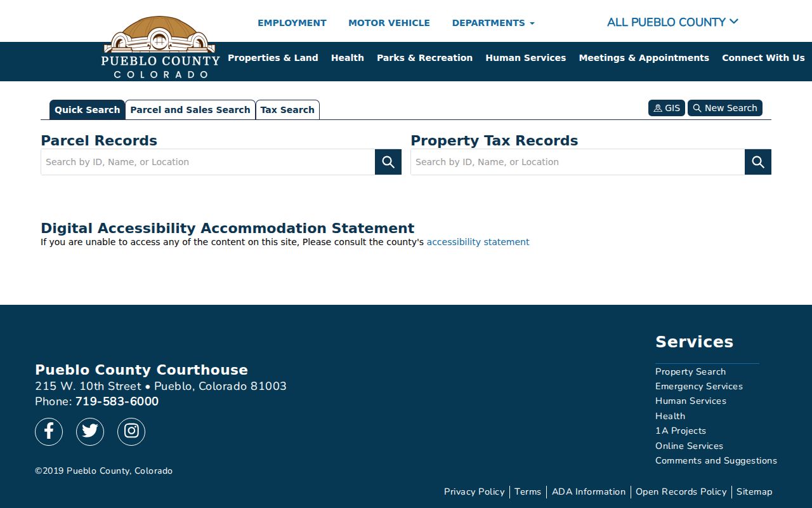This screenshot has width=812, height=508.
Task: Open the Online Services link
Action: point(689,446)
